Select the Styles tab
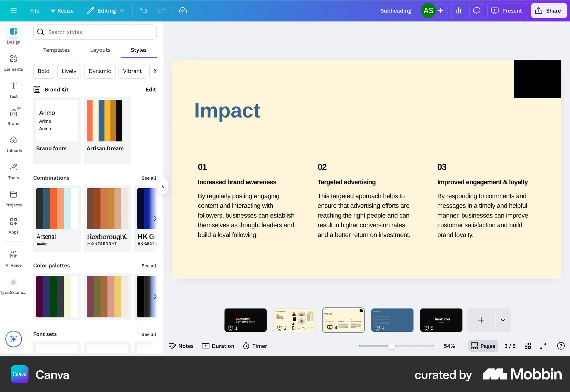 tap(139, 50)
